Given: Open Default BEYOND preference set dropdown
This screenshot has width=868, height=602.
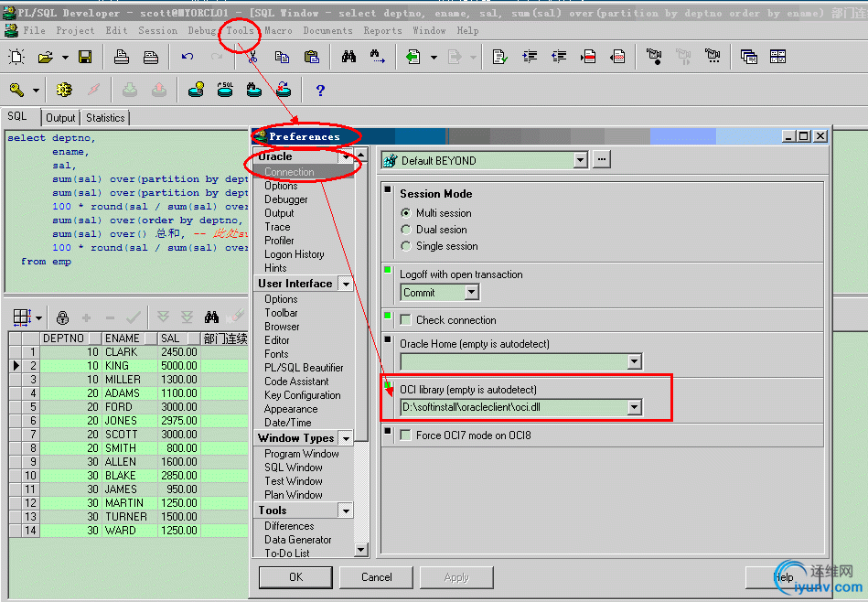Looking at the screenshot, I should tap(580, 161).
